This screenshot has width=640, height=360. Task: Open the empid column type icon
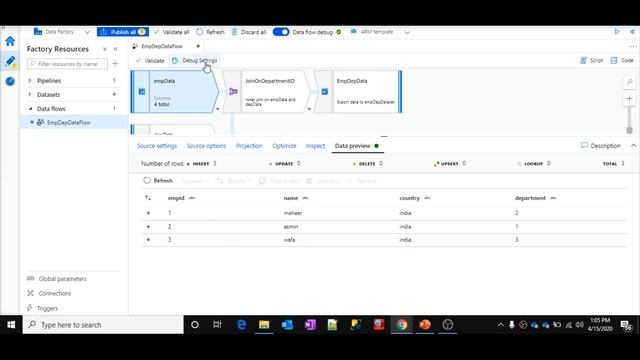[x=192, y=198]
